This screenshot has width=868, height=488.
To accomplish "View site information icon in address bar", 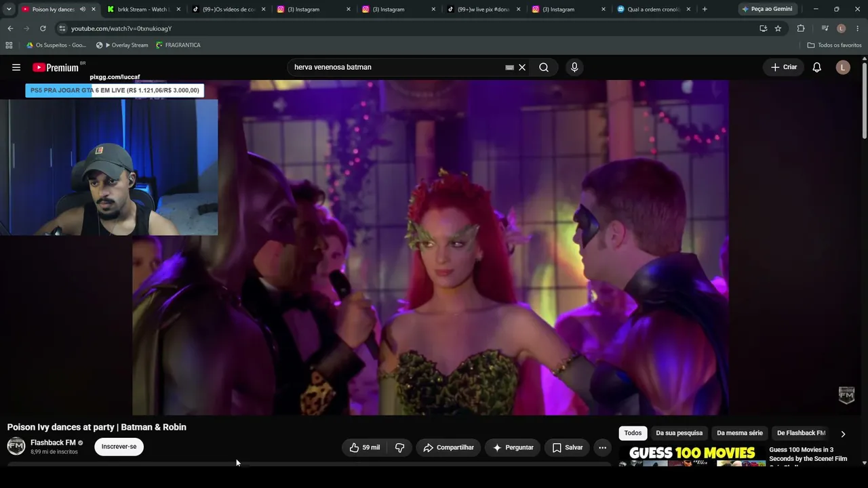I will click(x=62, y=28).
